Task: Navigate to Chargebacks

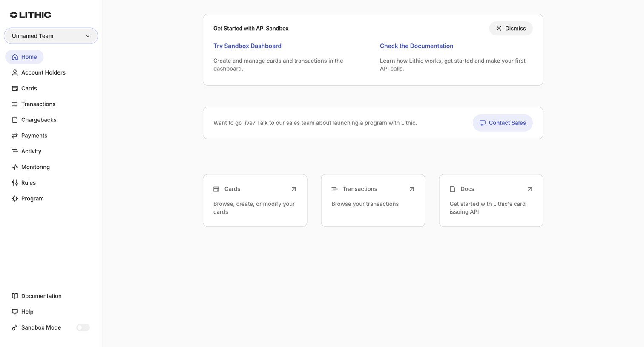Action: (x=34, y=120)
